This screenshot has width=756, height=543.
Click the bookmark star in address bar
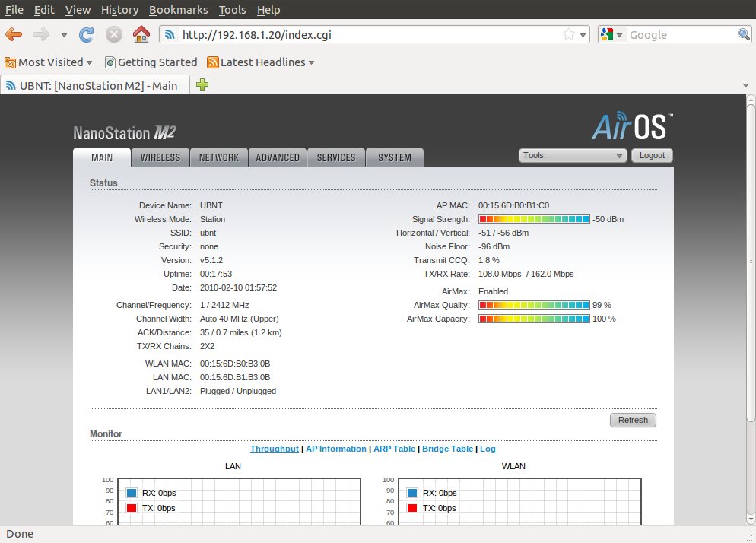(568, 34)
